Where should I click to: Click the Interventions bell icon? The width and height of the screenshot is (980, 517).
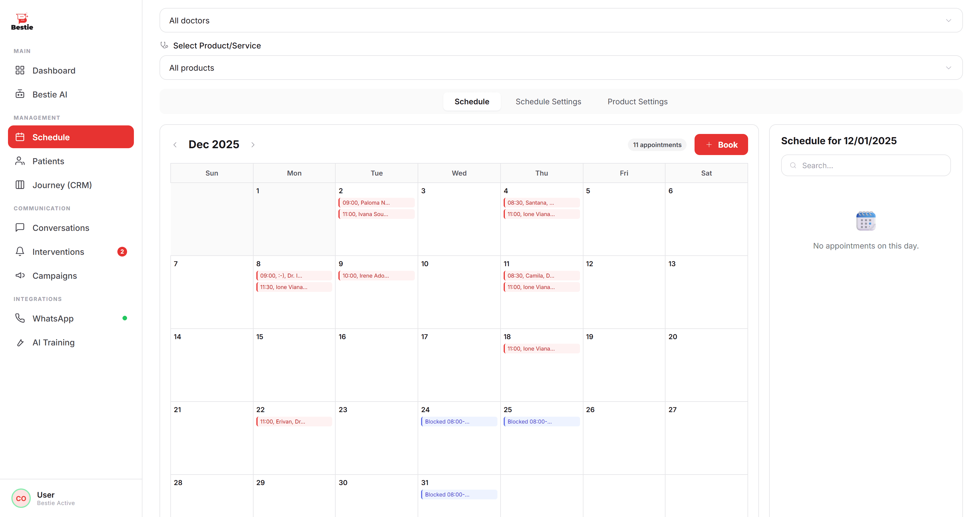coord(20,252)
